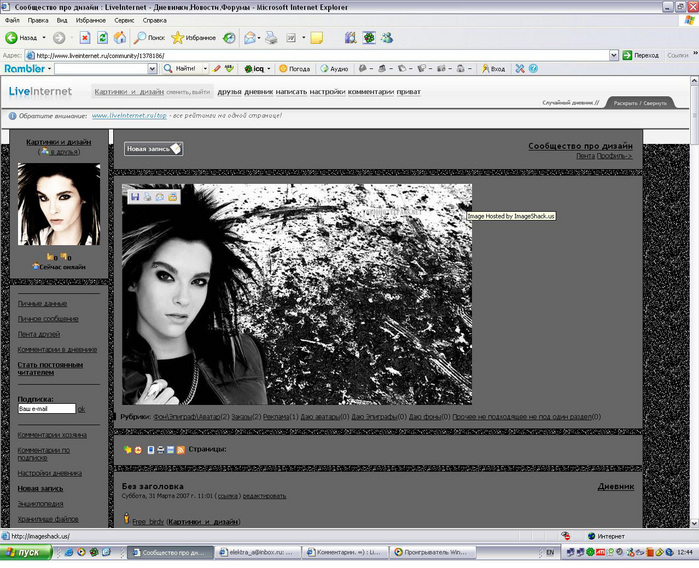Open the www.liveinternet.ru/top link

coord(129,115)
